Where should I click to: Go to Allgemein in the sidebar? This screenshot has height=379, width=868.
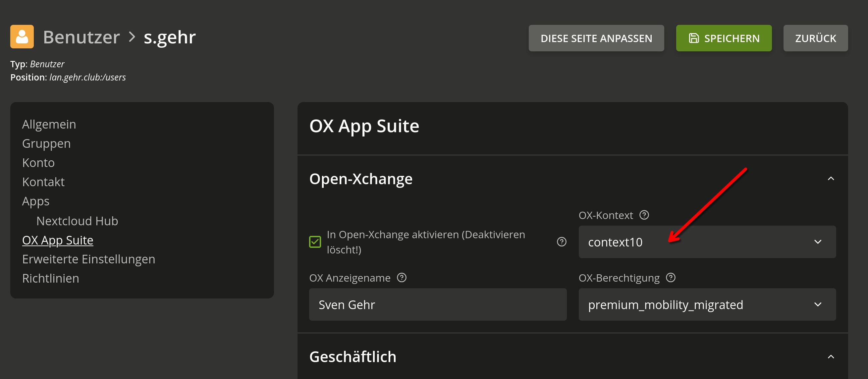point(49,124)
